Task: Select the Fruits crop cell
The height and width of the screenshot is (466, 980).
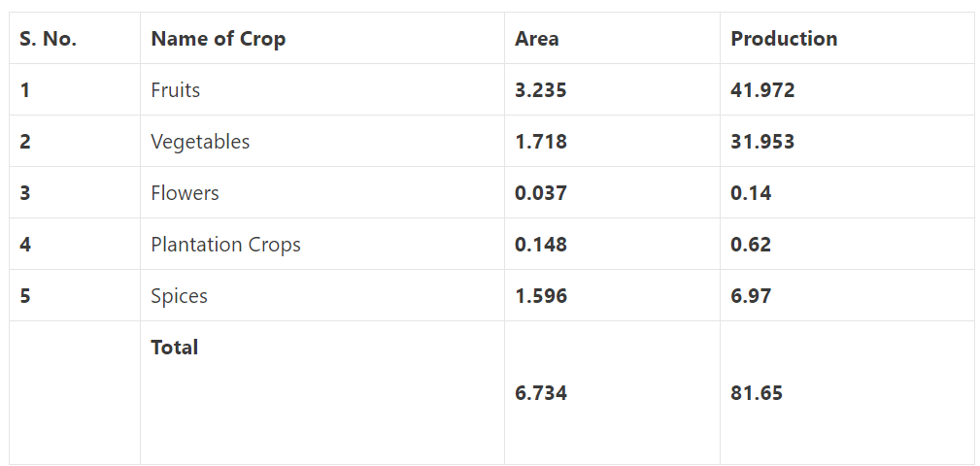Action: [175, 90]
